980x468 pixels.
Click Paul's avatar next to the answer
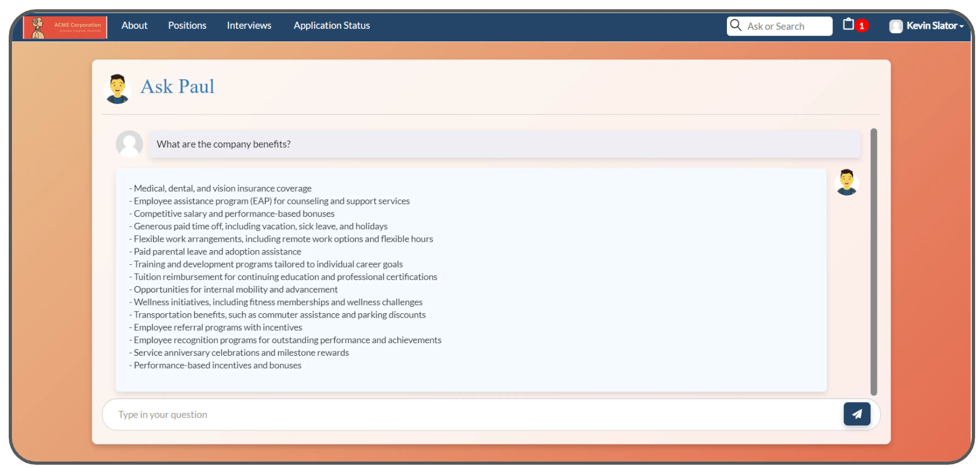click(x=846, y=182)
